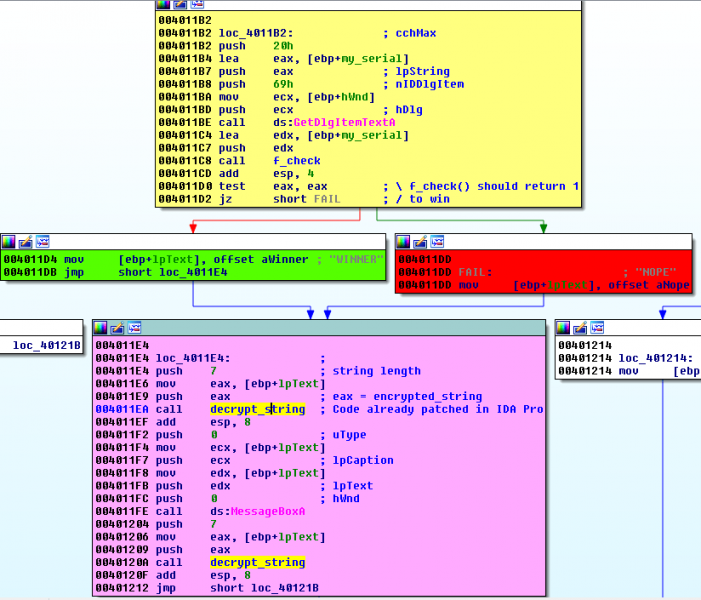
Task: Click my_serial in the lea eax instruction
Action: (373, 59)
